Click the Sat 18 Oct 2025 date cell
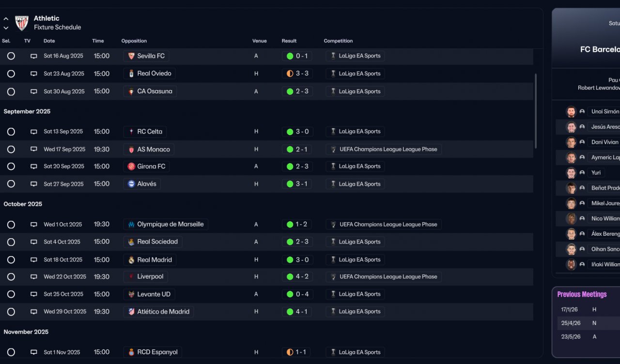620x364 pixels. coord(63,260)
